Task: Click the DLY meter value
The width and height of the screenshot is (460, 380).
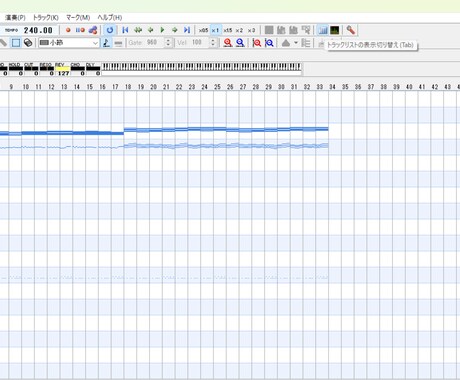Action: pos(93,69)
